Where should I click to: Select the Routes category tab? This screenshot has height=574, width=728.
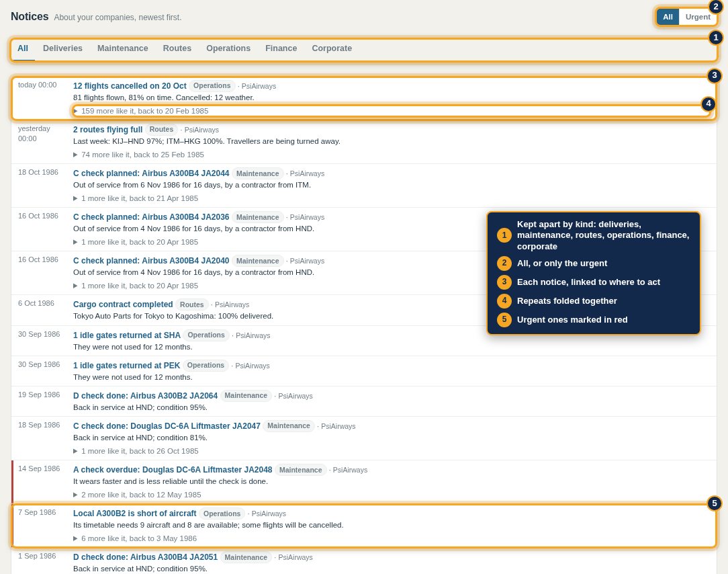pos(177,48)
